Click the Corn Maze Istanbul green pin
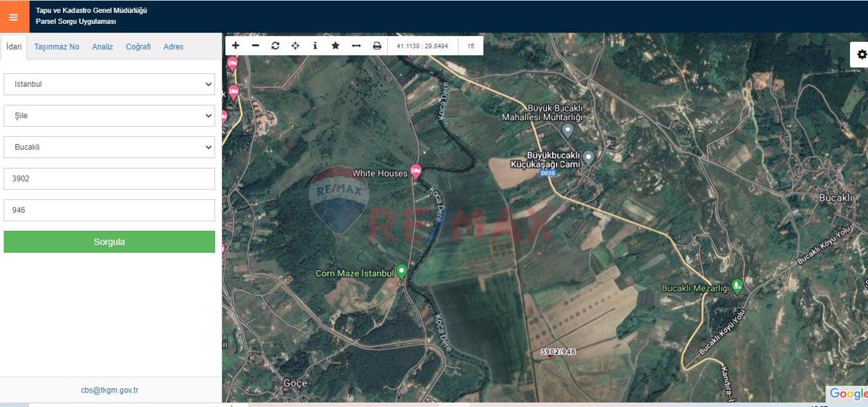868x407 pixels. 401,272
